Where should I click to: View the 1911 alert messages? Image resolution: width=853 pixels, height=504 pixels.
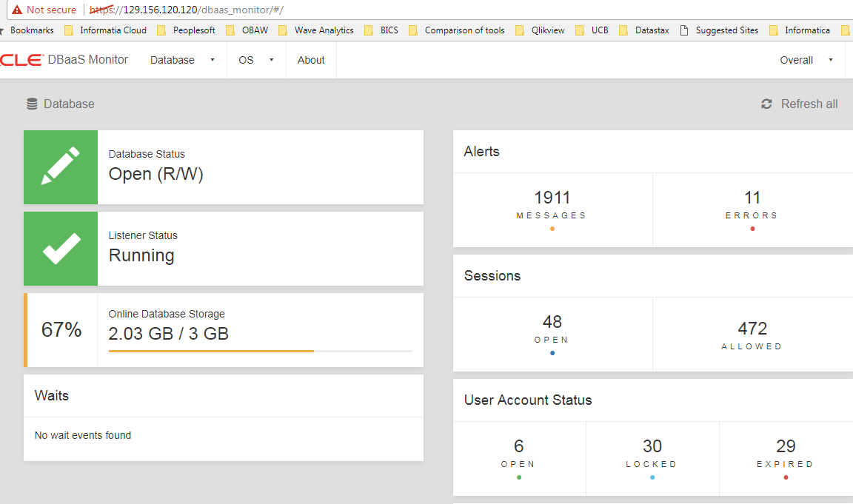tap(552, 205)
